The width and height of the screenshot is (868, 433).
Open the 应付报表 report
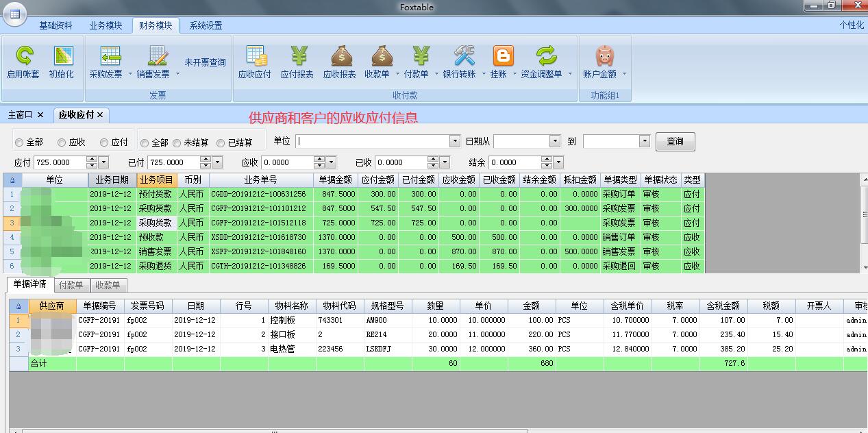(x=297, y=56)
